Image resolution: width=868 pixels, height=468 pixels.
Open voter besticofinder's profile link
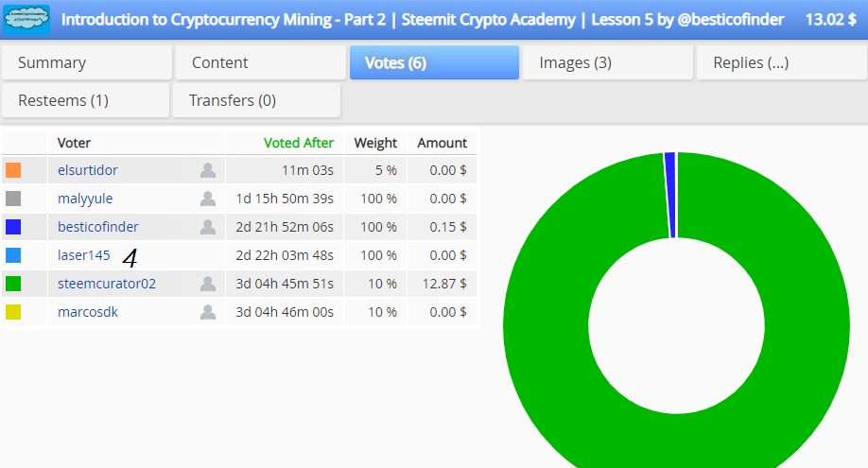[x=98, y=227]
